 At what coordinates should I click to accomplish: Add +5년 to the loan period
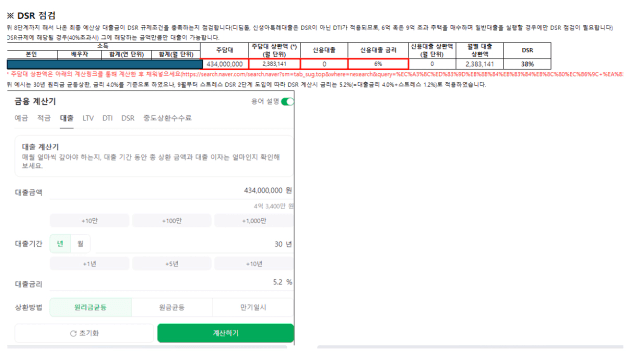pos(171,264)
